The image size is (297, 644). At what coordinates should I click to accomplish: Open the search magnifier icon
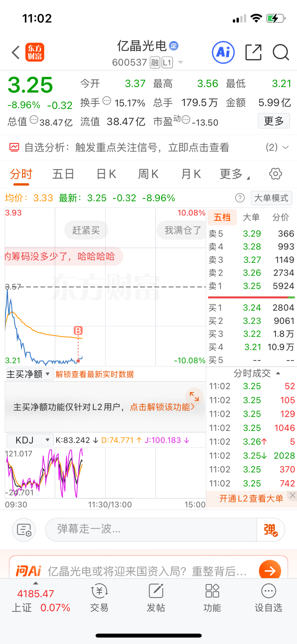281,52
